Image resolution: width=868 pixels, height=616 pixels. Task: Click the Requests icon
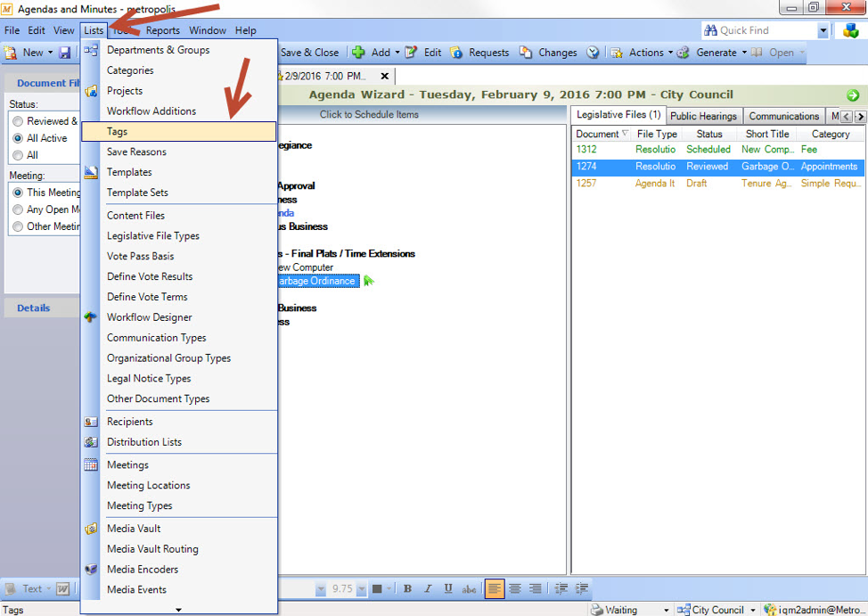(456, 53)
